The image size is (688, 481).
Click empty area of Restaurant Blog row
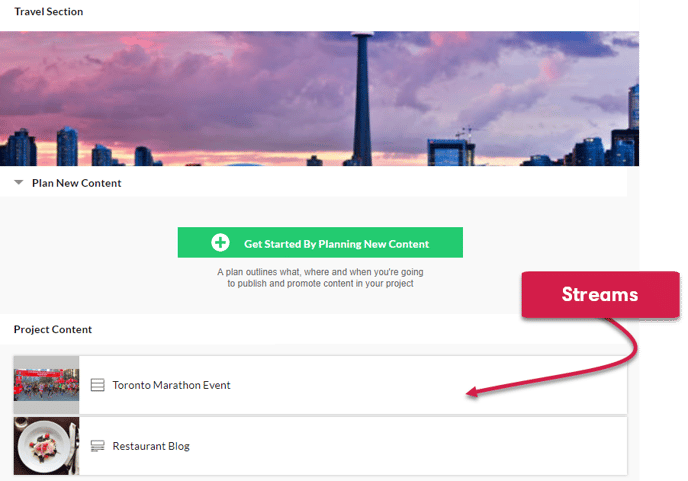click(400, 446)
